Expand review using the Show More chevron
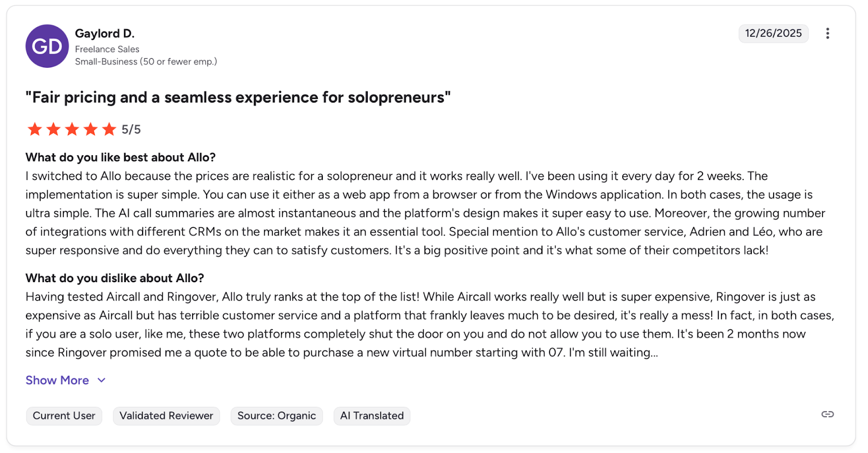 pyautogui.click(x=101, y=380)
